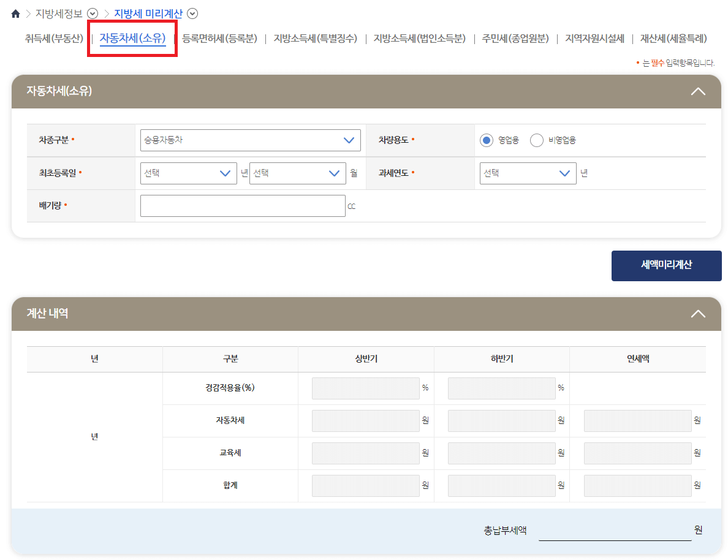Viewport: 728px width, 560px height.
Task: Click the 구분 column header
Action: click(x=230, y=359)
